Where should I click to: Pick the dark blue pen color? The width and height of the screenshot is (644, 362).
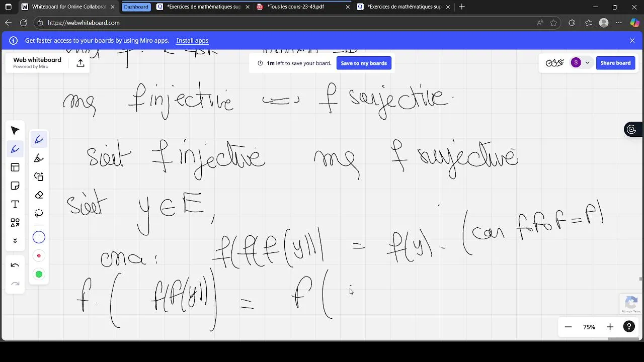(39, 237)
